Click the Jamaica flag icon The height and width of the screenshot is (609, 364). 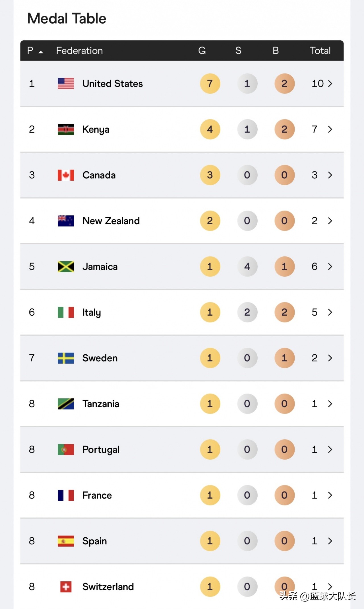[66, 267]
